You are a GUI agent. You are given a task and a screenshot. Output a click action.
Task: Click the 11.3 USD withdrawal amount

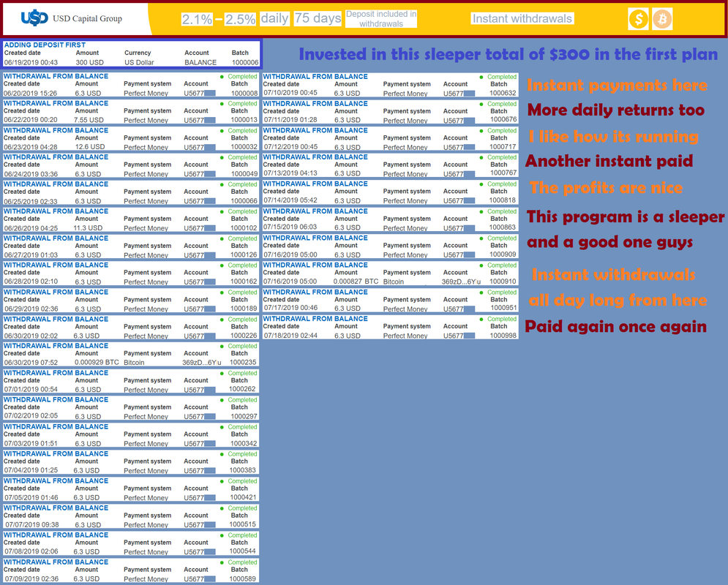[x=88, y=227]
